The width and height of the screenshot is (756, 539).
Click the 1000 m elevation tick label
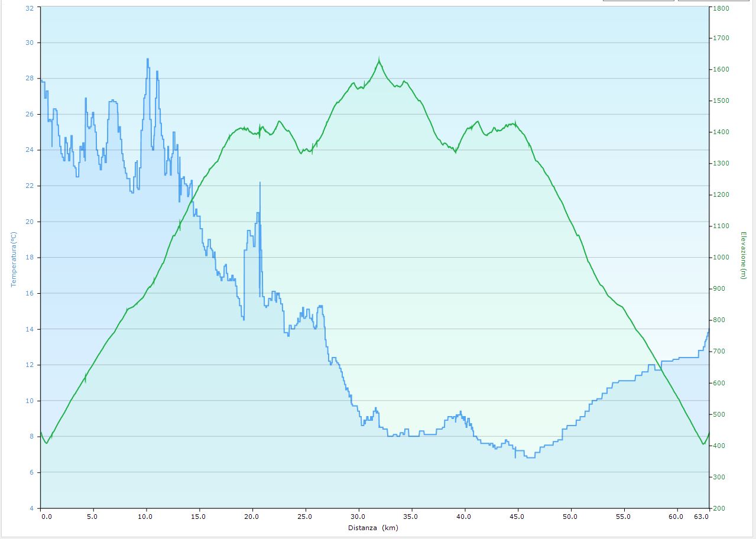[721, 258]
